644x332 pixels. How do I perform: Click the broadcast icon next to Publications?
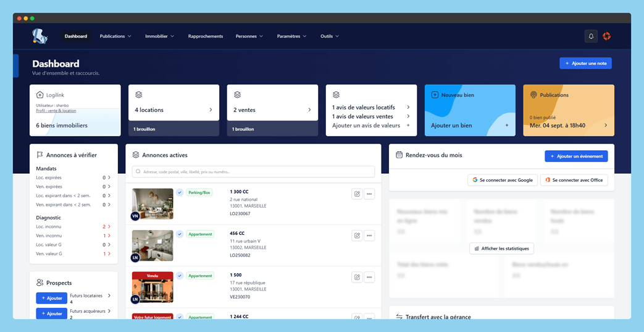point(533,95)
